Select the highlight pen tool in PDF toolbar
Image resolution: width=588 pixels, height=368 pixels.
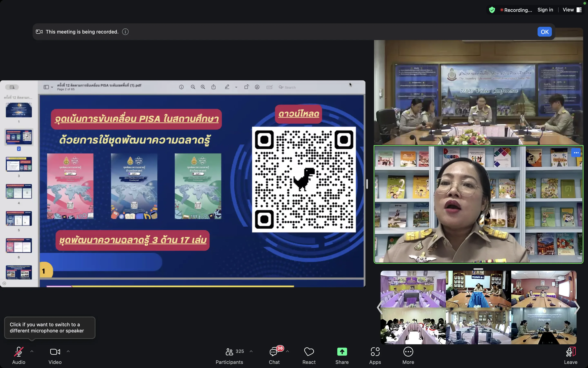pyautogui.click(x=227, y=87)
